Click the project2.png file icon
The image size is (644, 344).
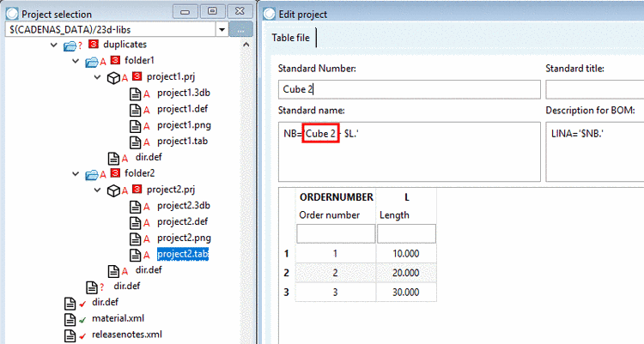coord(135,238)
